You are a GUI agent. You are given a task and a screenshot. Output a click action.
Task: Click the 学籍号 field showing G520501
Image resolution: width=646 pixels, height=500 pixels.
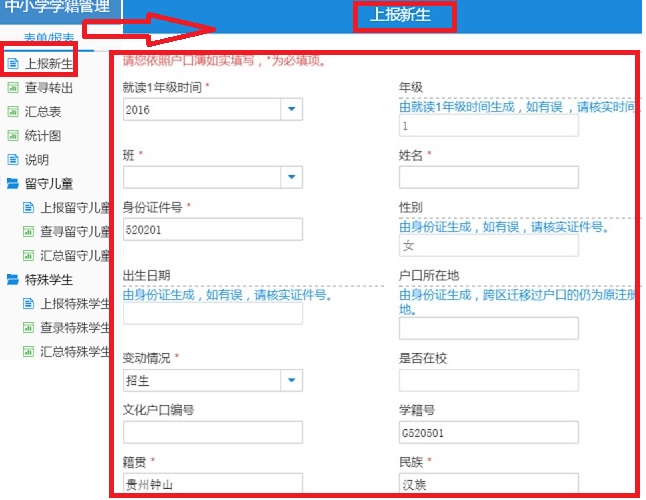489,432
